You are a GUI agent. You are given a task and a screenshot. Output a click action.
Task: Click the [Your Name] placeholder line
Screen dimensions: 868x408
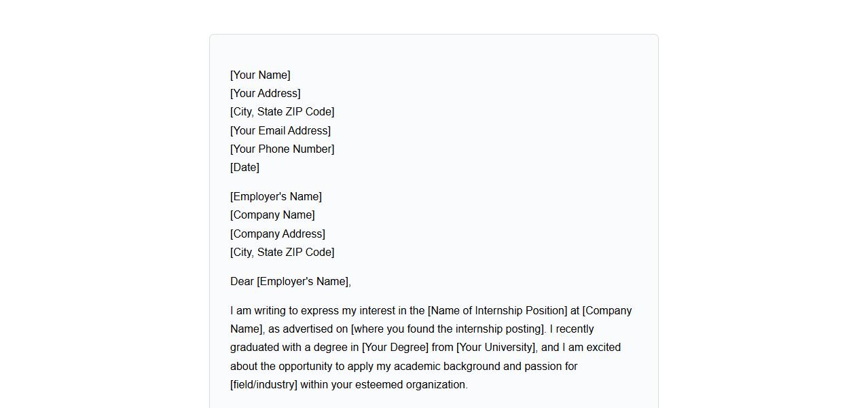[260, 75]
